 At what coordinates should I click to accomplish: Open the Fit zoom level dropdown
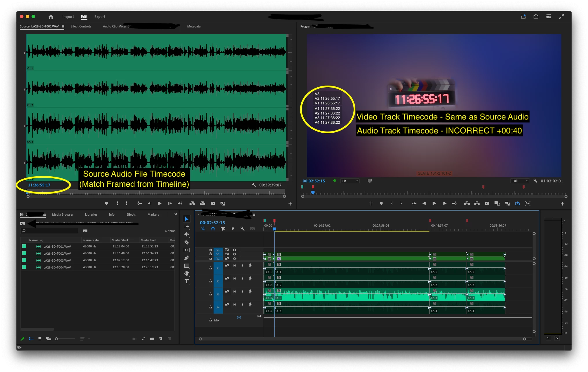pos(350,181)
